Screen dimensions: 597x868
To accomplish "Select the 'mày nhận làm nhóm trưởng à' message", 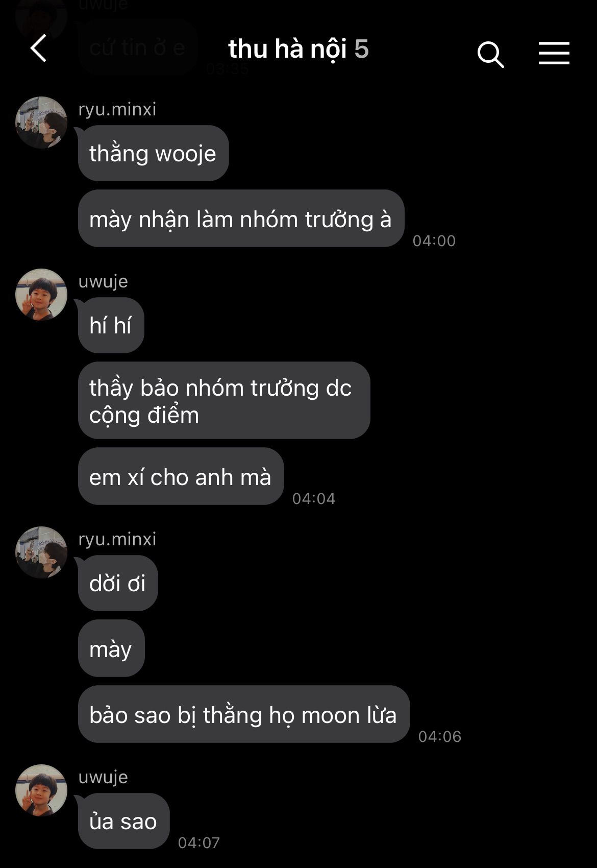I will click(241, 219).
